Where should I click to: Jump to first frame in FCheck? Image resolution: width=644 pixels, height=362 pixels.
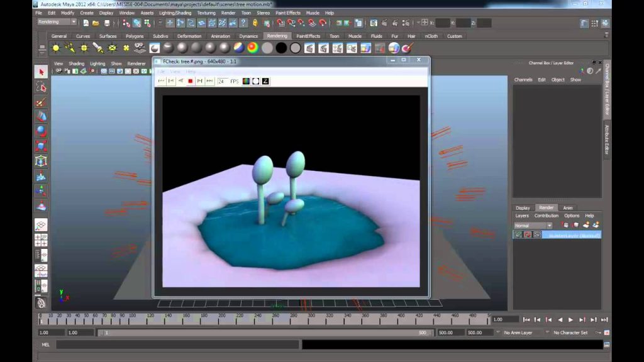click(162, 81)
